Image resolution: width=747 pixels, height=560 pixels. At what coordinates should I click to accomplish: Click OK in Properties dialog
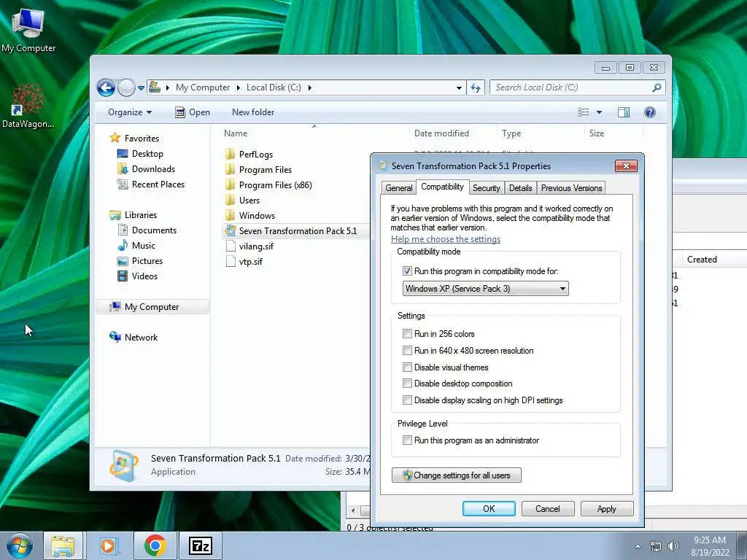click(x=489, y=508)
